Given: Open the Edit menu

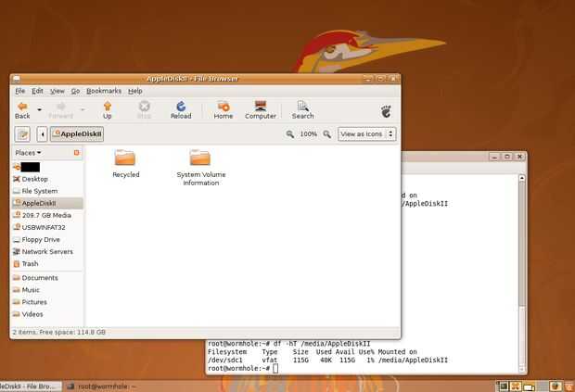Looking at the screenshot, I should (x=37, y=91).
